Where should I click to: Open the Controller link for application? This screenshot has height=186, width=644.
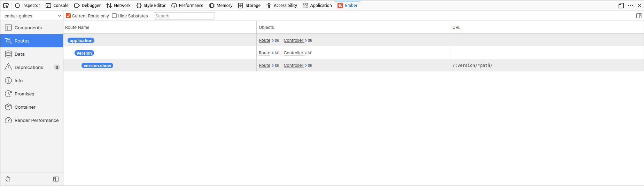[x=293, y=40]
